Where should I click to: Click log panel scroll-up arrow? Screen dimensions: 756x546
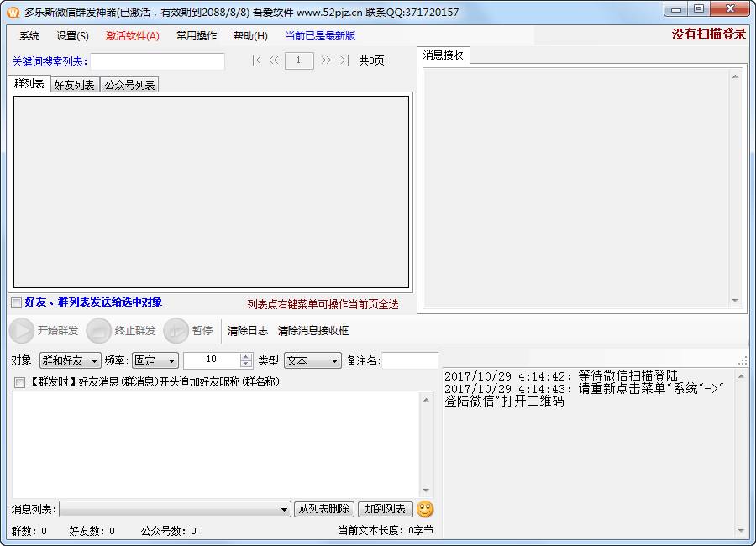tap(741, 375)
